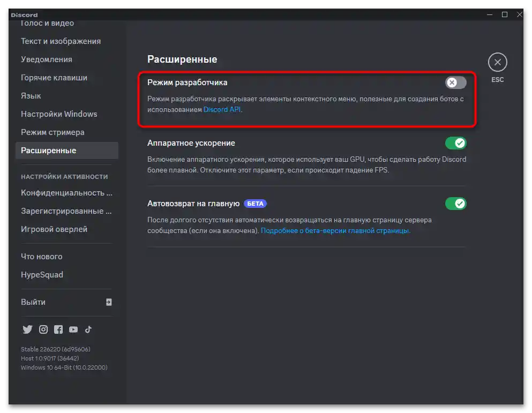The height and width of the screenshot is (413, 532).
Task: Open the Facebook icon
Action: (x=58, y=329)
